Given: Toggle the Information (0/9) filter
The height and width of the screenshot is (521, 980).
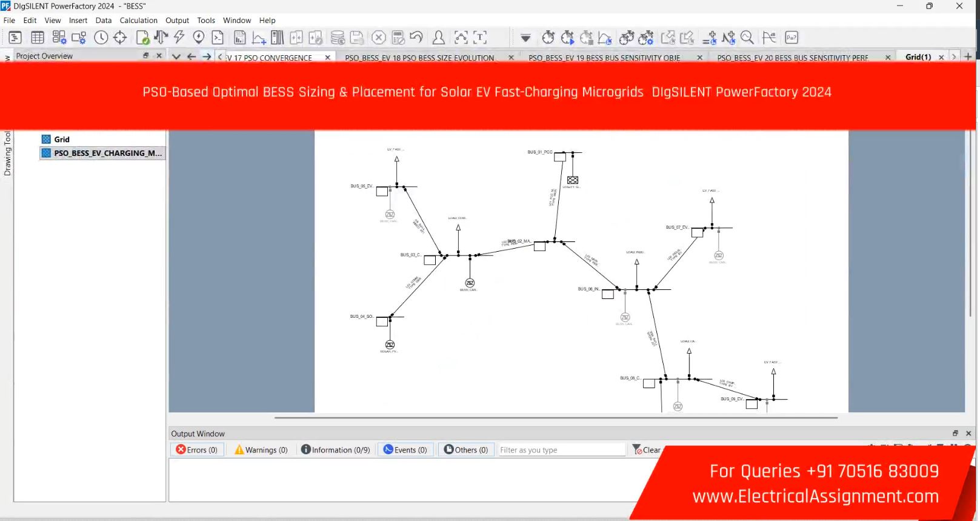Looking at the screenshot, I should [335, 449].
